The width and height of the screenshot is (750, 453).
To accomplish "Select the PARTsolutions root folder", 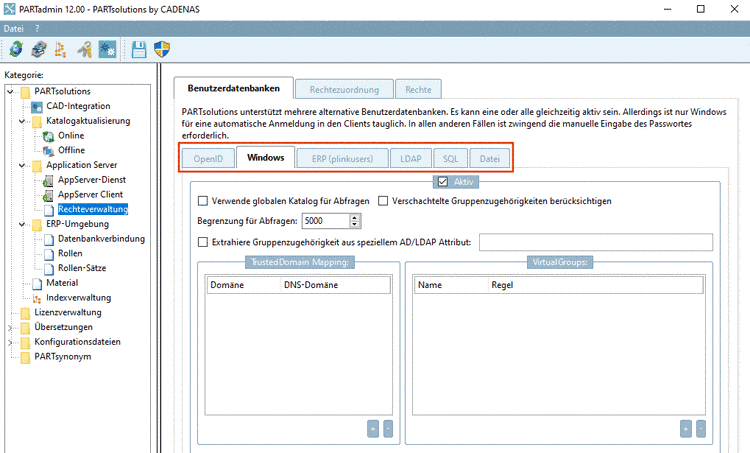I will pyautogui.click(x=25, y=92).
